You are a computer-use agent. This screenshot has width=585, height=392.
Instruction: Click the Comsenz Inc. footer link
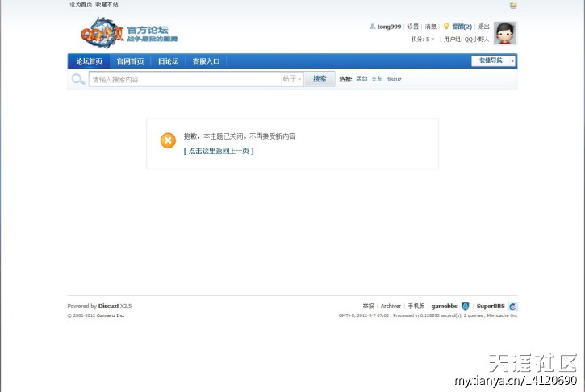pos(110,315)
